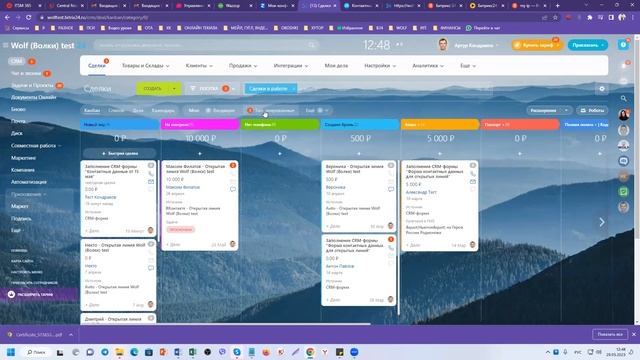640x360 pixels.
Task: Open the green checkmark icon in right sidebar
Action: click(x=623, y=191)
